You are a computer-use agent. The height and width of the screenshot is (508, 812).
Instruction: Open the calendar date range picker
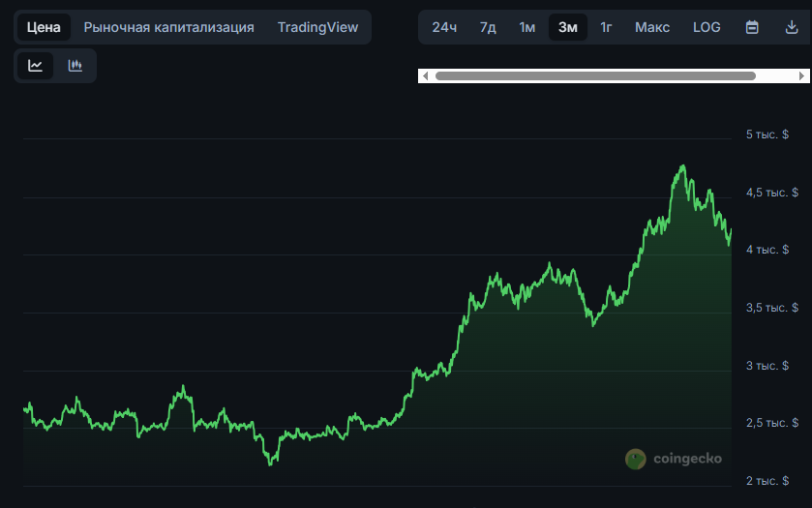pos(752,27)
